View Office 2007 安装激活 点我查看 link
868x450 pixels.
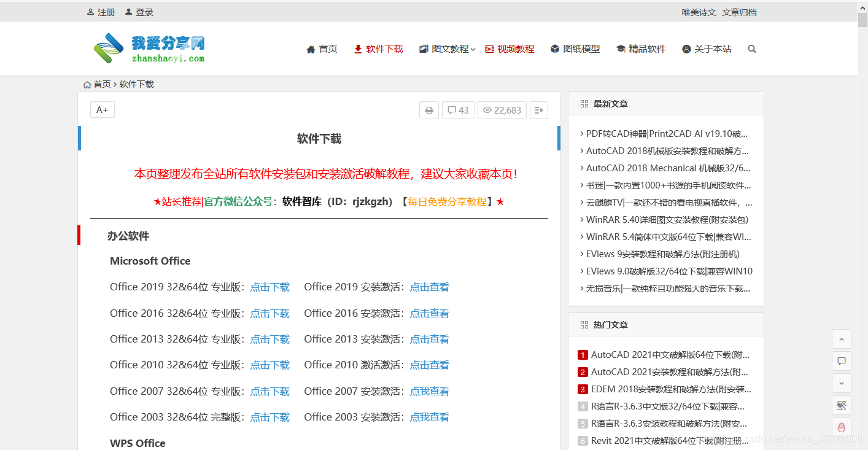click(429, 391)
